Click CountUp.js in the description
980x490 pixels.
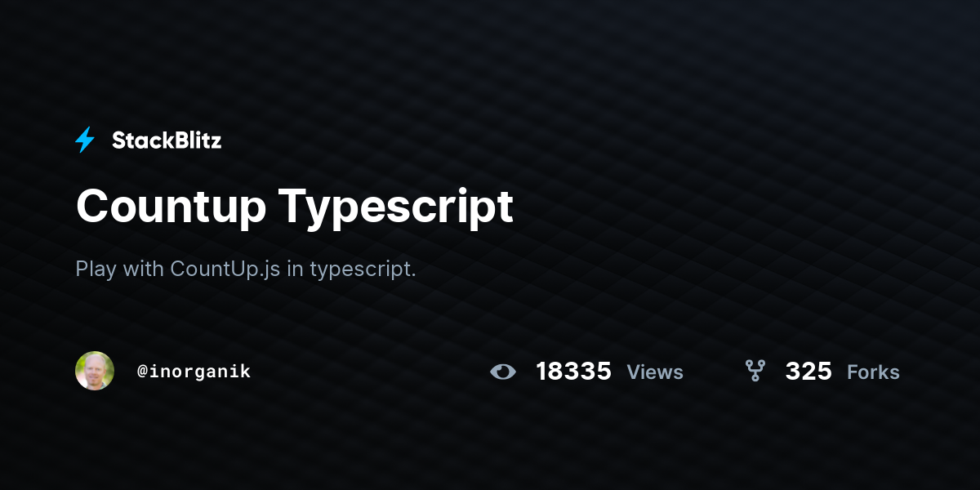coord(225,269)
